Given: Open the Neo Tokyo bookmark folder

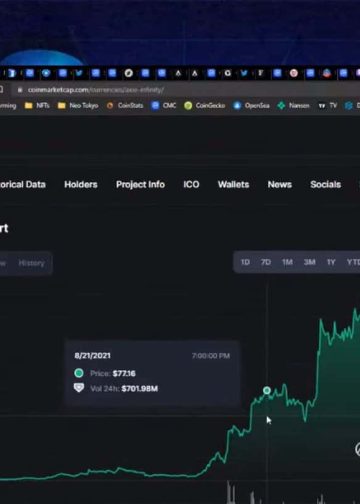Looking at the screenshot, I should point(78,106).
